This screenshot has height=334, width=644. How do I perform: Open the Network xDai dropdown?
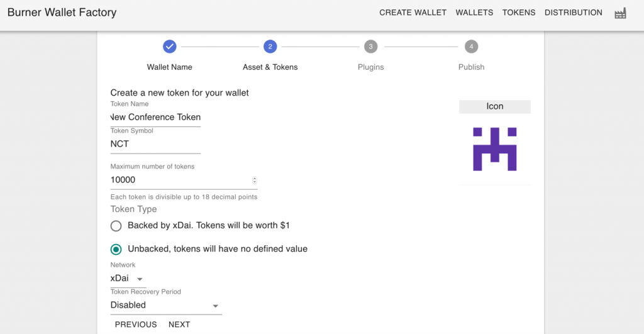tap(128, 279)
